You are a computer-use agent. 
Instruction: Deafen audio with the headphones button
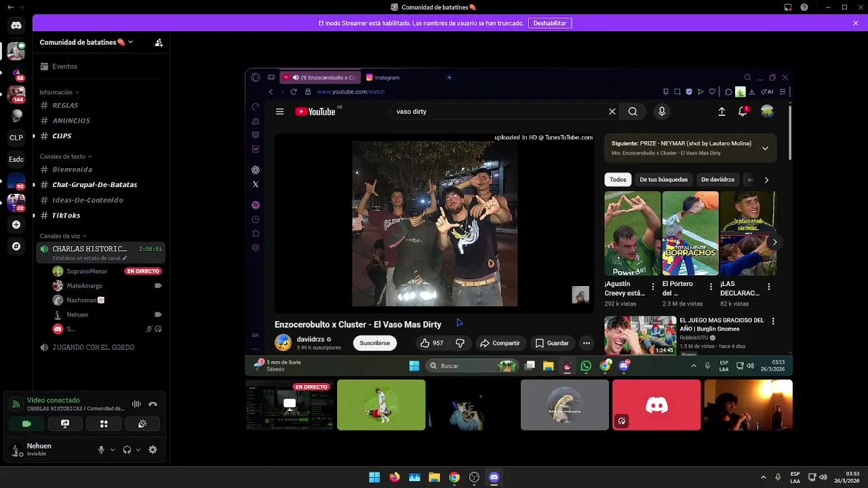127,449
